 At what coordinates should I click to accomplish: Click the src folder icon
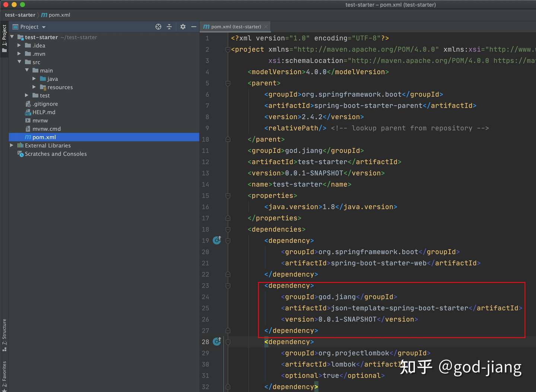point(28,62)
